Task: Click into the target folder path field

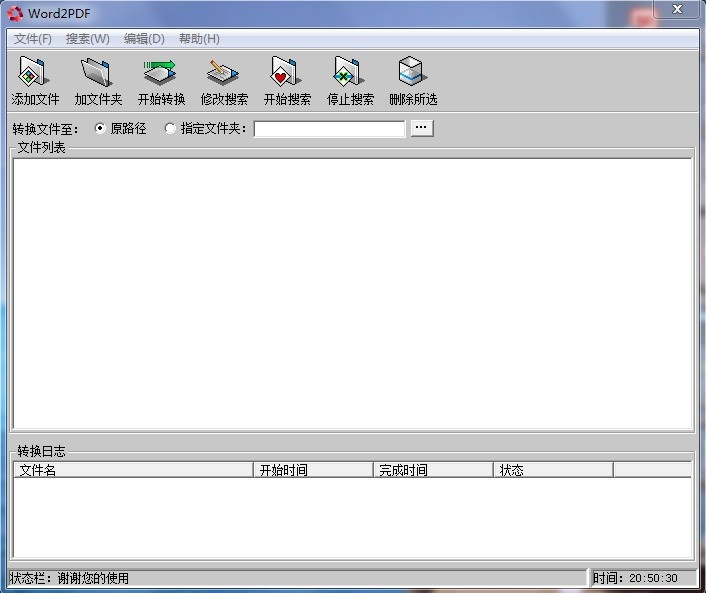Action: point(329,129)
